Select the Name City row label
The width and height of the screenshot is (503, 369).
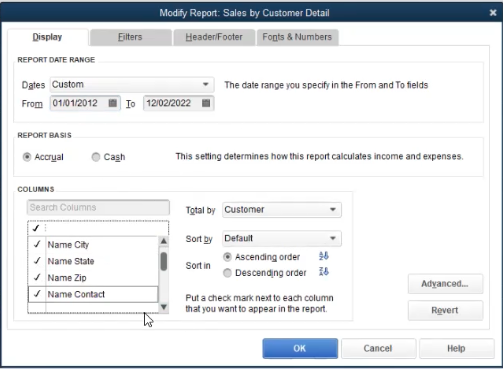[68, 245]
